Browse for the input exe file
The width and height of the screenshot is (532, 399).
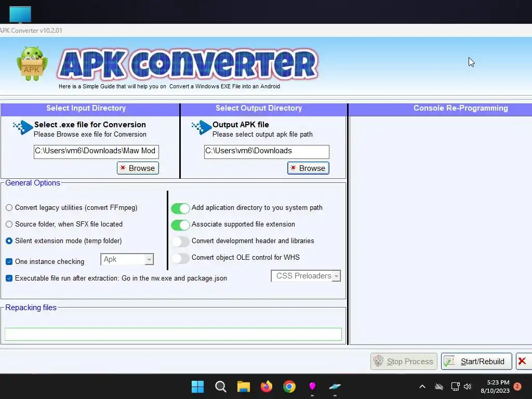(x=138, y=168)
